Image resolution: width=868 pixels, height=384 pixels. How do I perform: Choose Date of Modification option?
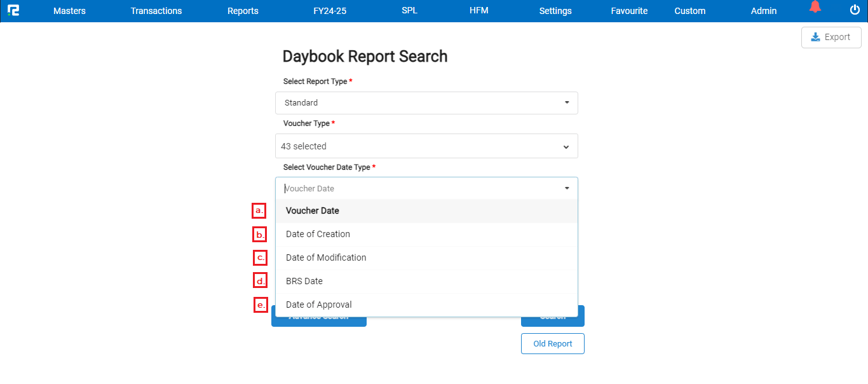click(326, 258)
